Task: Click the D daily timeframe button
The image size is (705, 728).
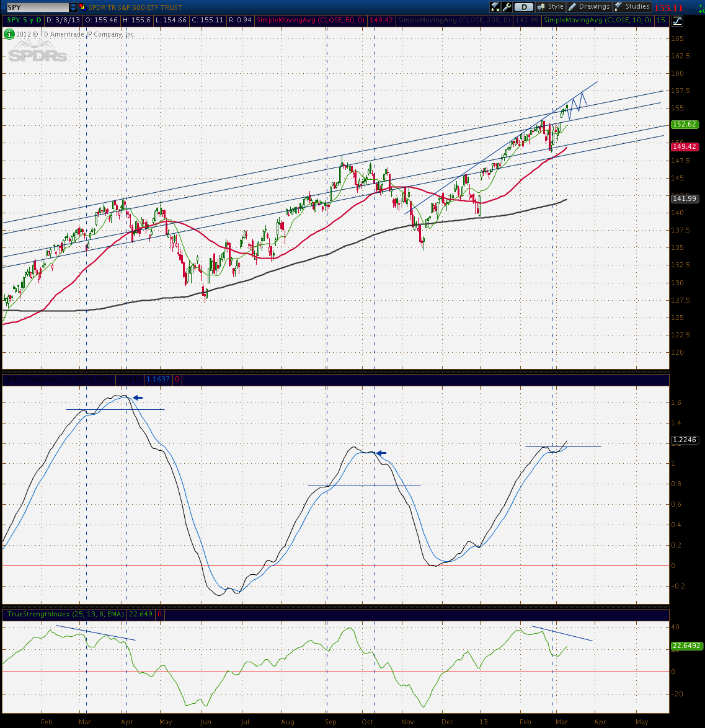Action: (x=524, y=7)
